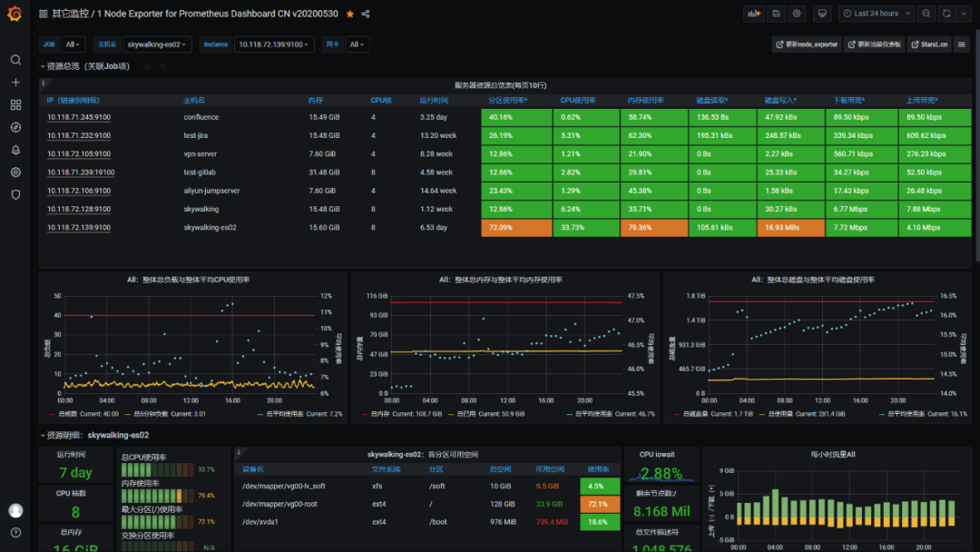Open the JOB All dropdown
The image size is (980, 552).
click(73, 44)
